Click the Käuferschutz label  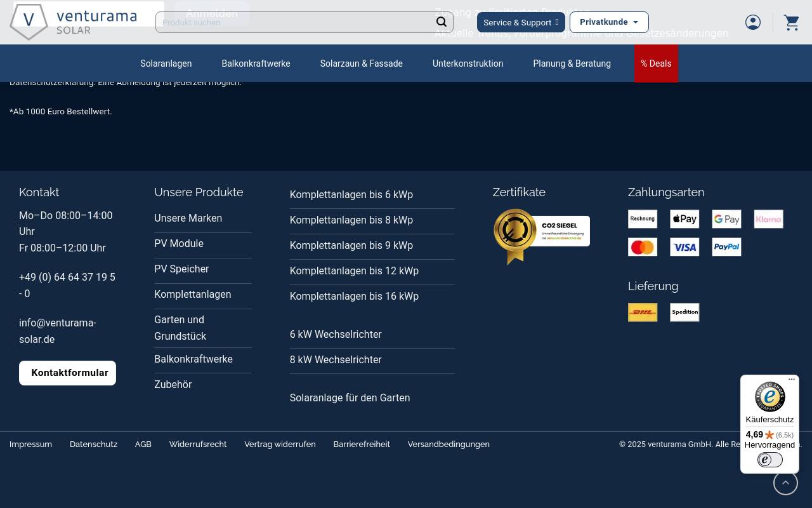[x=769, y=420]
